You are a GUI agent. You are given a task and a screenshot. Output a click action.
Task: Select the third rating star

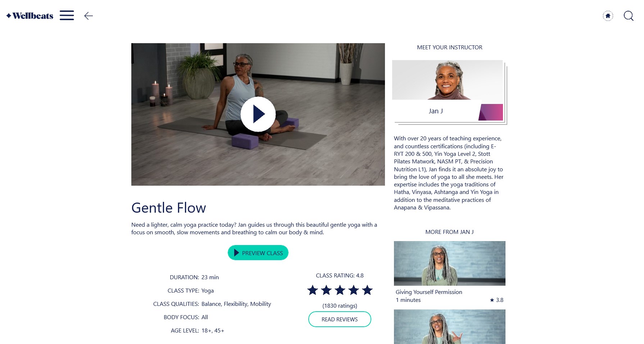pyautogui.click(x=340, y=290)
